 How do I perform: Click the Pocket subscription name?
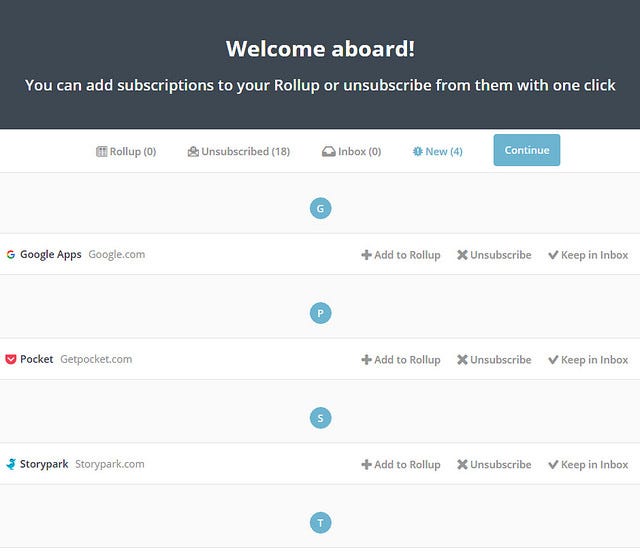(36, 359)
